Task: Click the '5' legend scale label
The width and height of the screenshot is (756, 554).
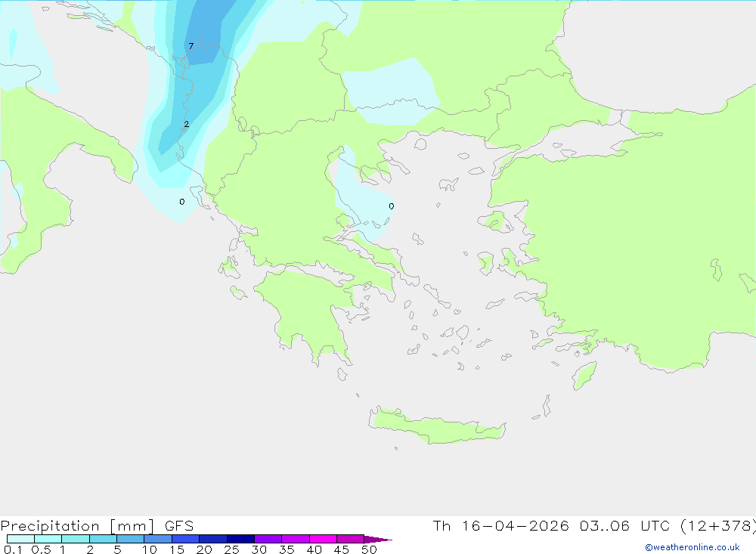Action: (x=117, y=549)
